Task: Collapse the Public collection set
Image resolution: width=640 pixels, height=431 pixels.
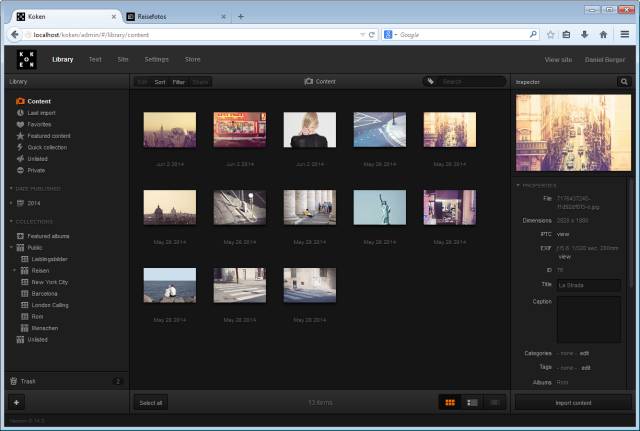Action: [x=11, y=247]
